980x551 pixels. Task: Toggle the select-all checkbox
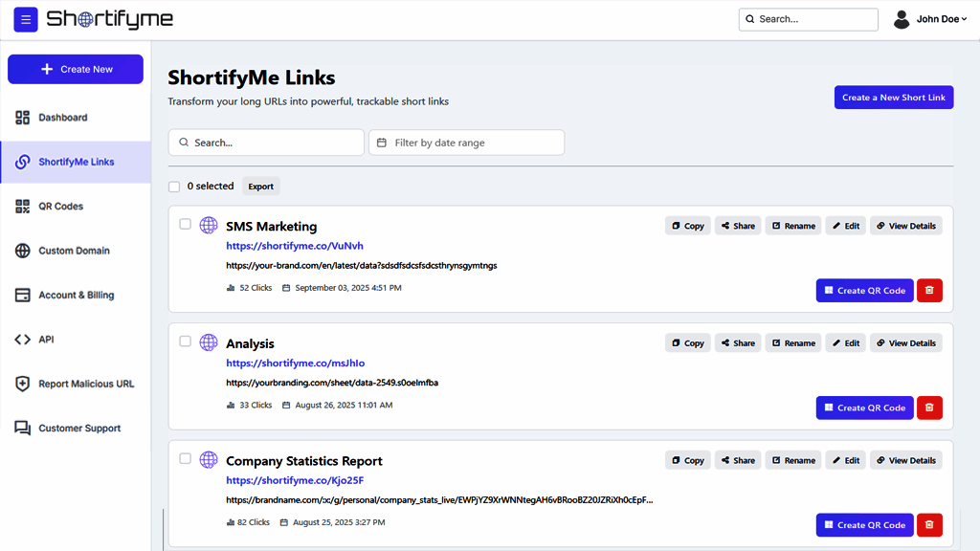click(x=174, y=187)
